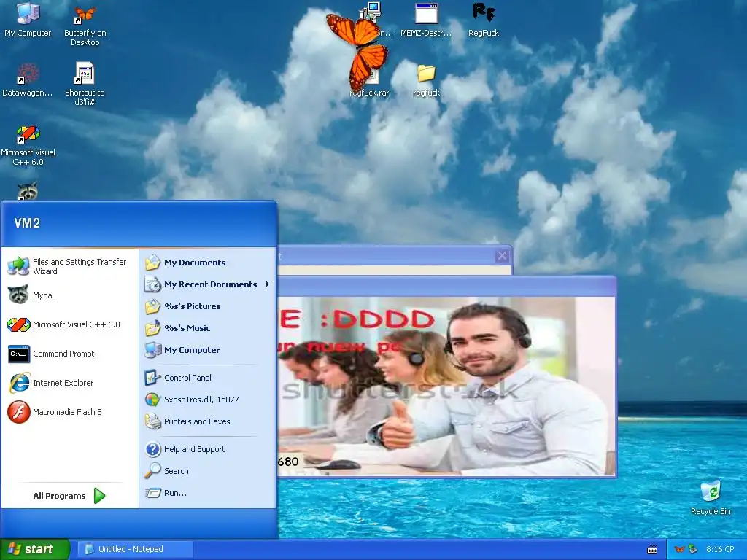Select the regfuck folder on desktop
Screen dimensions: 747x560
coord(426,81)
